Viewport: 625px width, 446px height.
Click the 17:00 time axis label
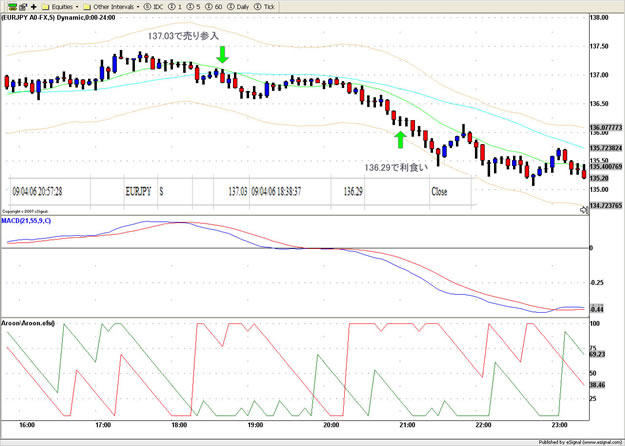point(103,425)
